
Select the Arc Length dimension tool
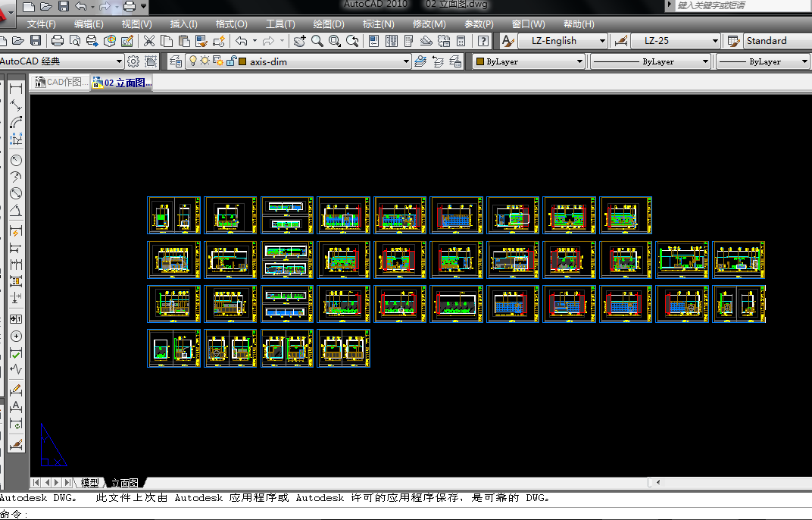tap(16, 122)
